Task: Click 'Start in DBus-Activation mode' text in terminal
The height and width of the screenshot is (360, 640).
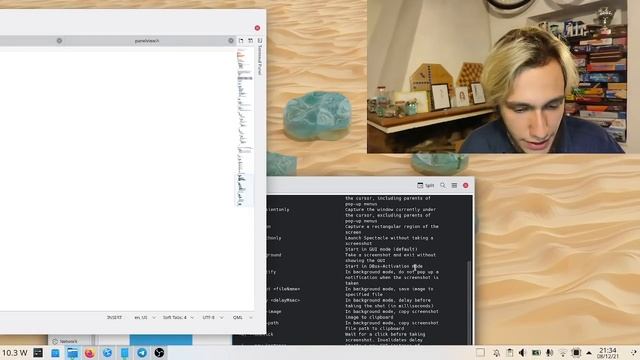Action: [x=384, y=266]
